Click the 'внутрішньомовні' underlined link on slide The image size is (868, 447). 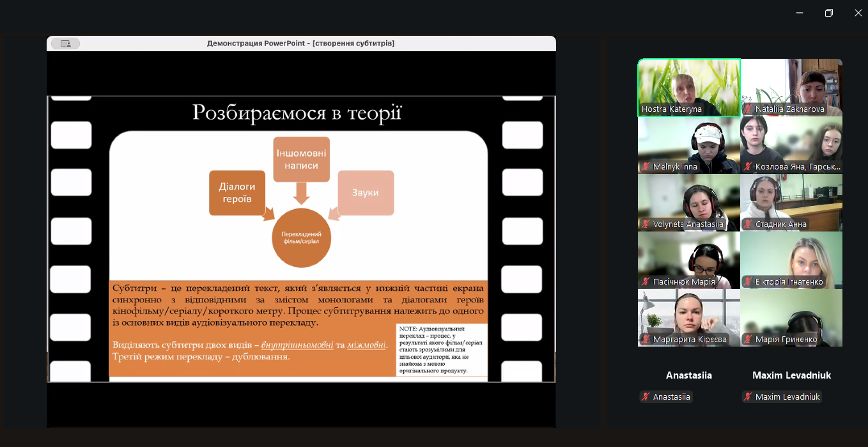(297, 345)
